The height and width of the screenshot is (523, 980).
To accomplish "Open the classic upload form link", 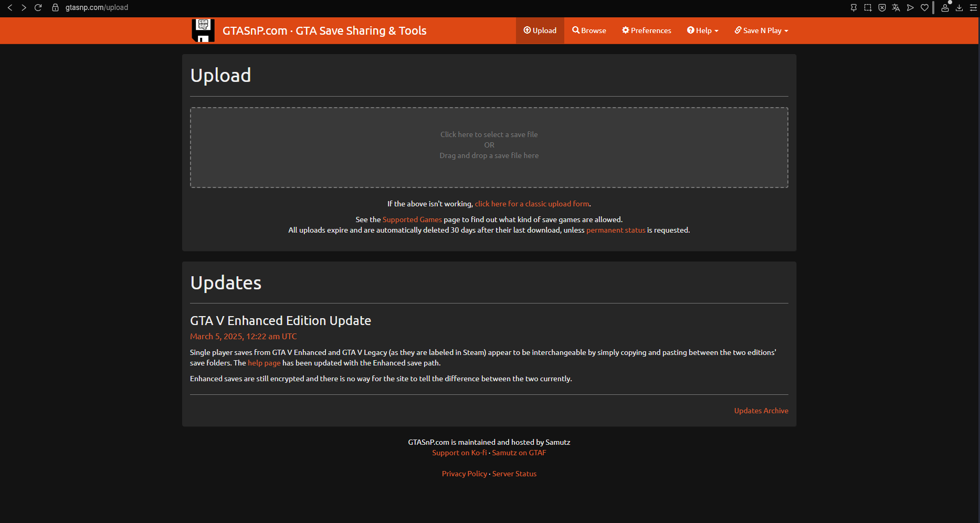I will pos(532,204).
